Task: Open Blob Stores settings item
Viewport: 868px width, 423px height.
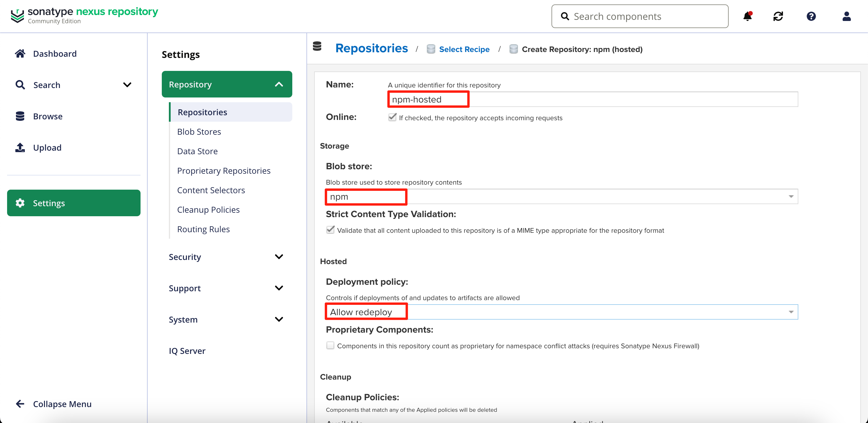Action: [199, 132]
